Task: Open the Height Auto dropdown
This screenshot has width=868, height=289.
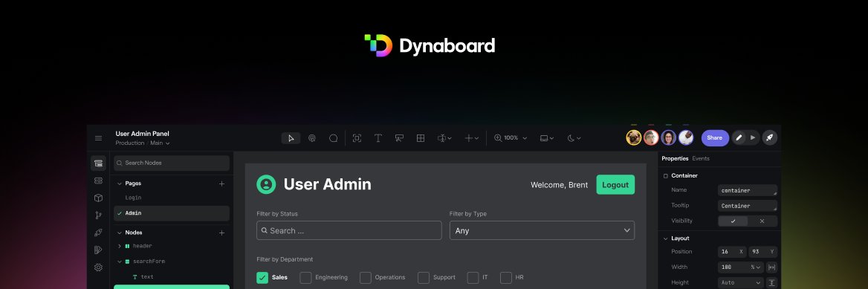Action: [x=741, y=282]
